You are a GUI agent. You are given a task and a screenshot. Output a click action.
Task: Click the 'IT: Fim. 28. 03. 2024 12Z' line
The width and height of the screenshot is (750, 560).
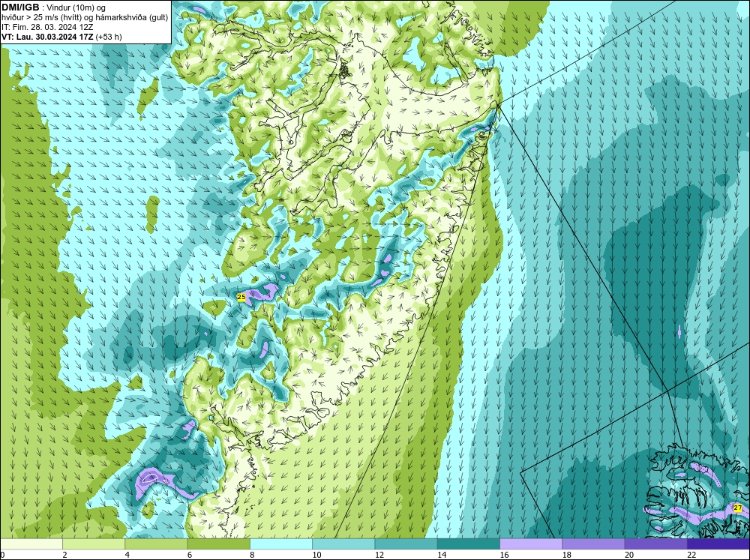(x=47, y=27)
